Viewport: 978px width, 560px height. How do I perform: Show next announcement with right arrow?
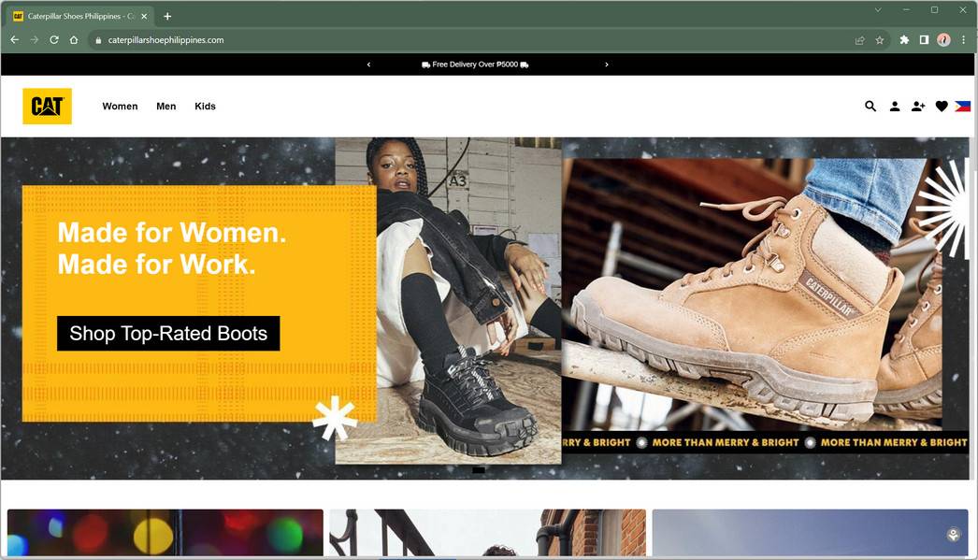pos(606,65)
